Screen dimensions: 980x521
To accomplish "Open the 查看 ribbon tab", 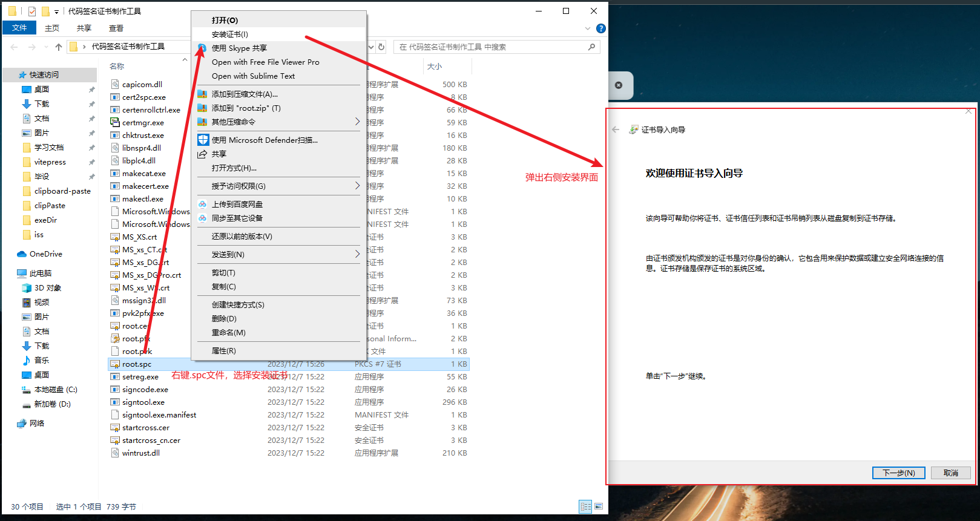I will [x=116, y=28].
